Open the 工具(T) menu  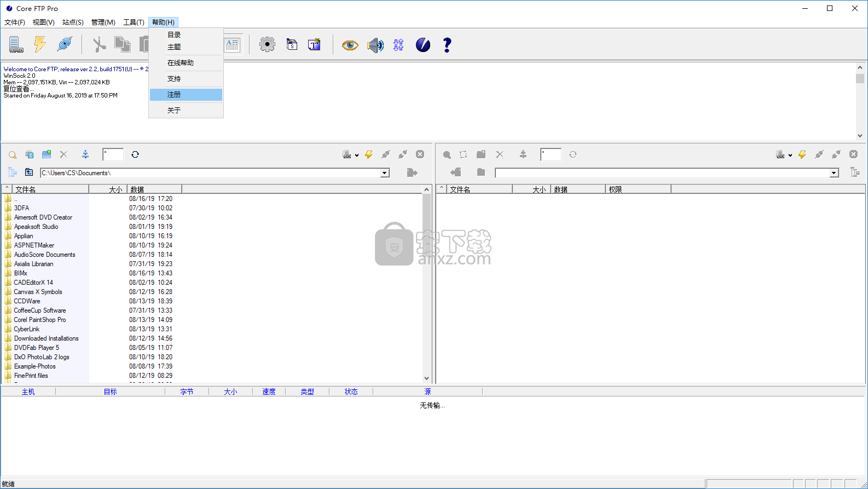134,22
